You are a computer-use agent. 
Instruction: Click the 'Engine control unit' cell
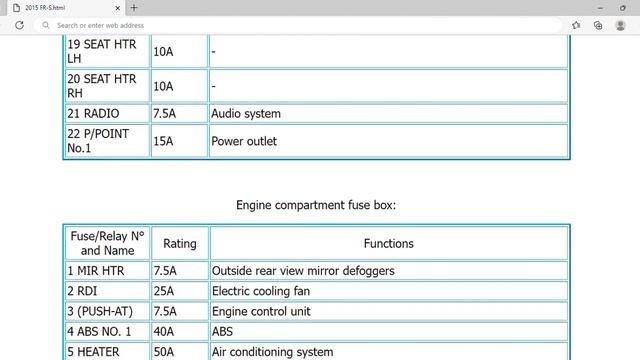tap(388, 311)
